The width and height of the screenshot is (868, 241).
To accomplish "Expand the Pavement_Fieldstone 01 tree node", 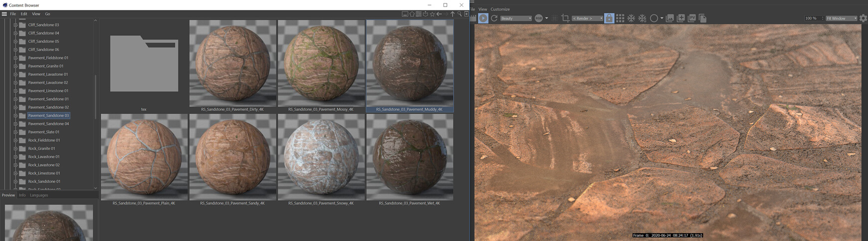I will [15, 58].
